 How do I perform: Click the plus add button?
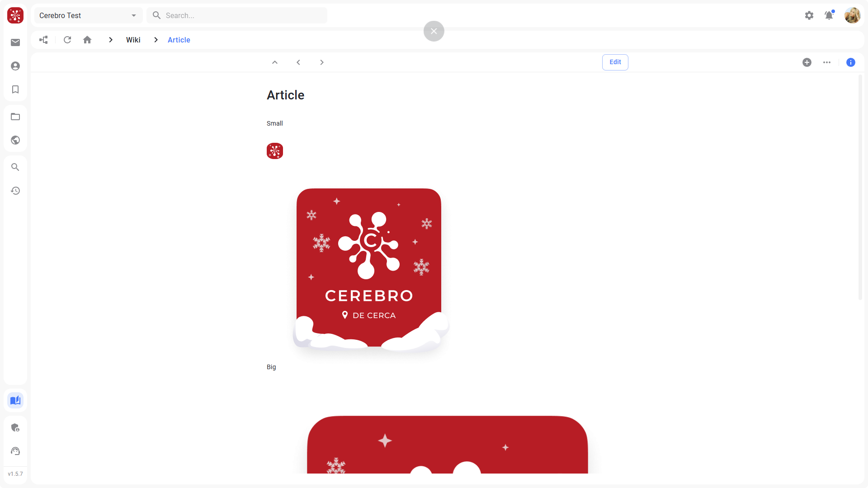pyautogui.click(x=807, y=62)
